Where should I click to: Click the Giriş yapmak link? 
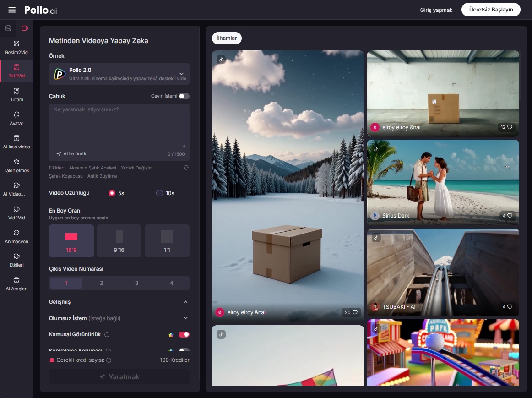pyautogui.click(x=436, y=10)
